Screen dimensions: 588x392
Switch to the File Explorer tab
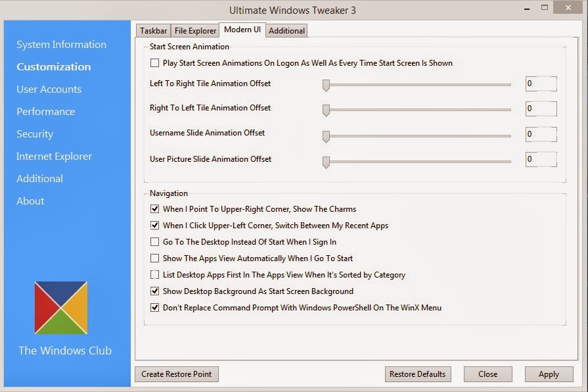click(x=195, y=31)
